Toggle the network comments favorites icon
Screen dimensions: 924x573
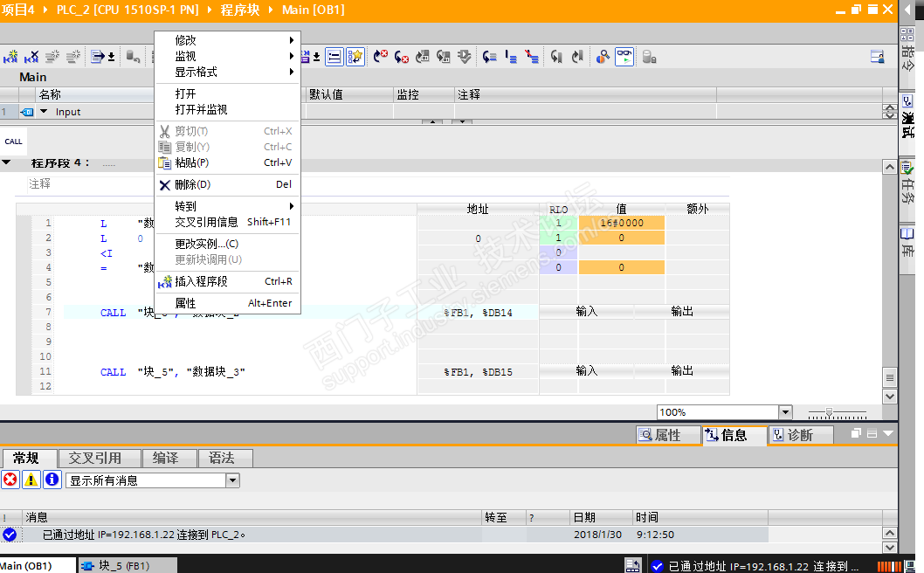(355, 57)
